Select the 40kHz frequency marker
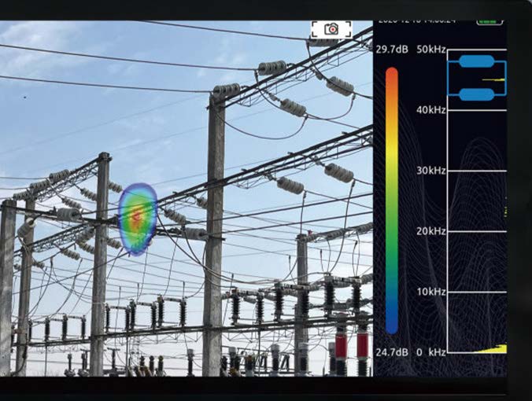This screenshot has width=532, height=401. (x=431, y=110)
